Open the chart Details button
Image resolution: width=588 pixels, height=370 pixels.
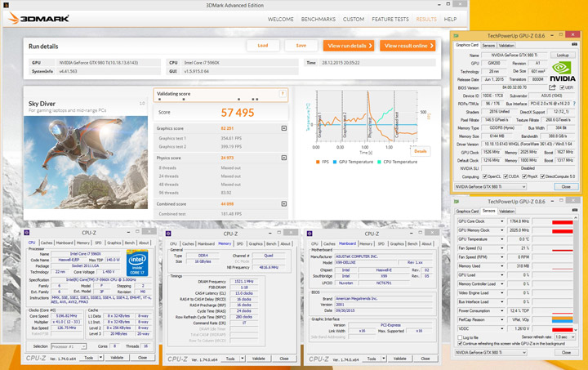coord(421,151)
